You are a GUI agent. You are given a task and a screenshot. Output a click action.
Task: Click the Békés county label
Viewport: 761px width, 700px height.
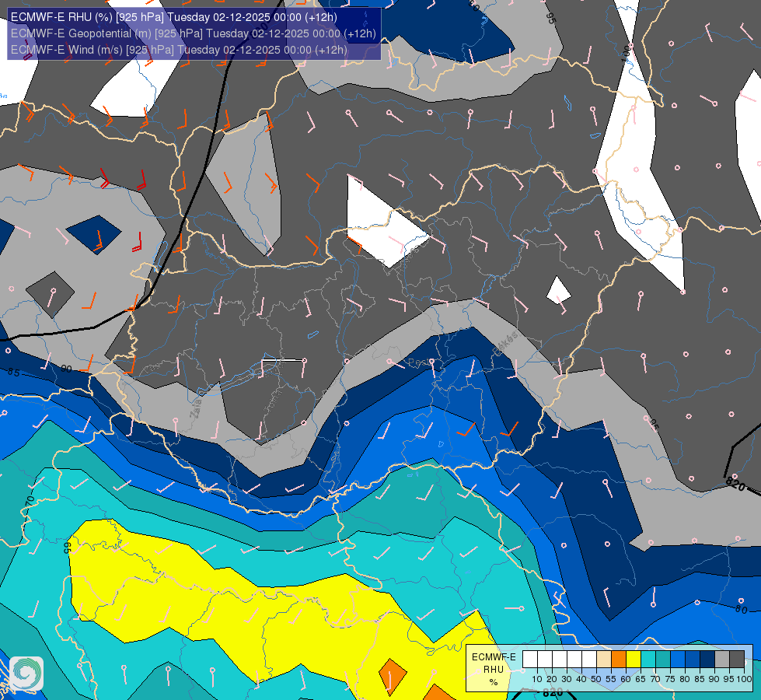click(x=505, y=343)
